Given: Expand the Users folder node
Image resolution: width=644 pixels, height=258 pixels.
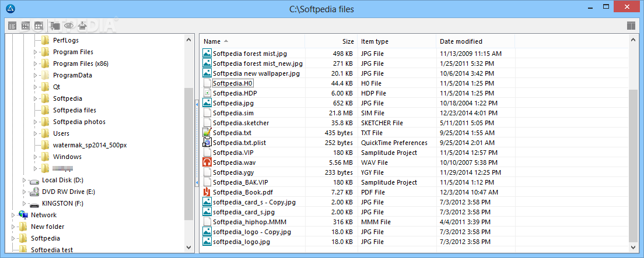Looking at the screenshot, I should pyautogui.click(x=35, y=133).
